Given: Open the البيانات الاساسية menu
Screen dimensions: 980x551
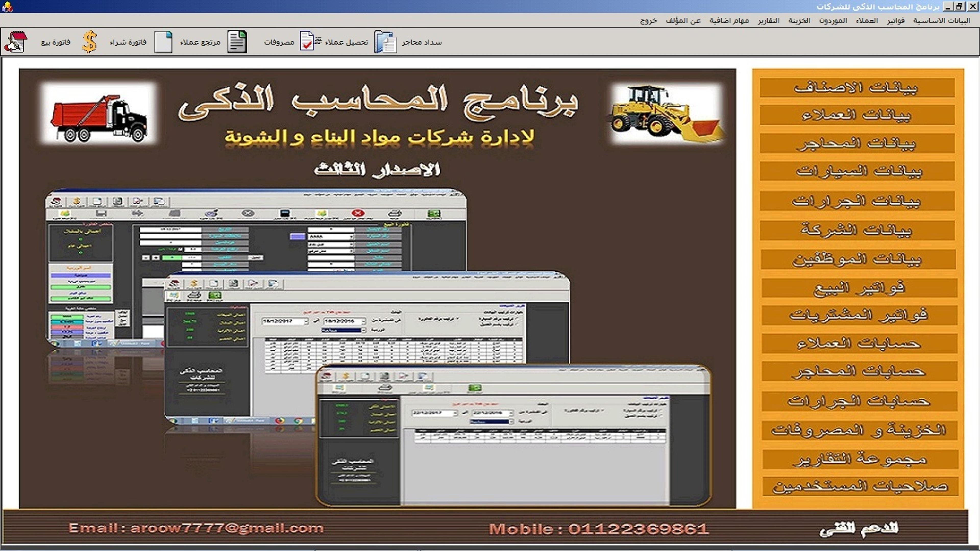Looking at the screenshot, I should coord(941,21).
